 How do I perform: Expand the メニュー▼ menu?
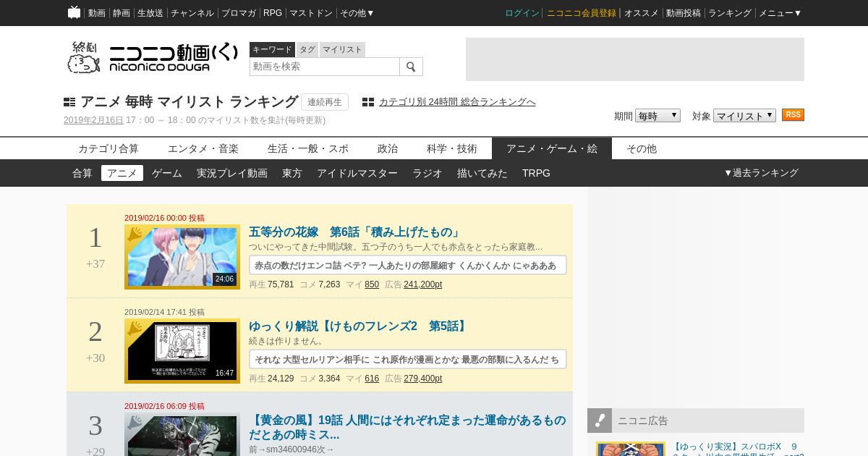tap(780, 13)
